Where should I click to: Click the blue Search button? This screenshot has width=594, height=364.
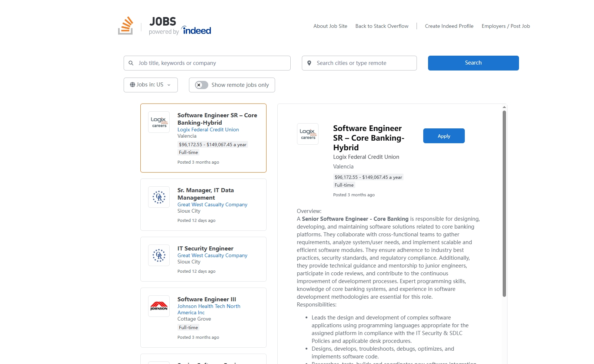tap(473, 63)
